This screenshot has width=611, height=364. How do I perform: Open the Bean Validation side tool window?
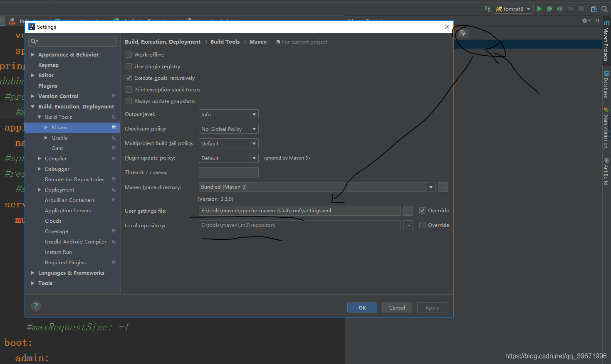tap(606, 128)
